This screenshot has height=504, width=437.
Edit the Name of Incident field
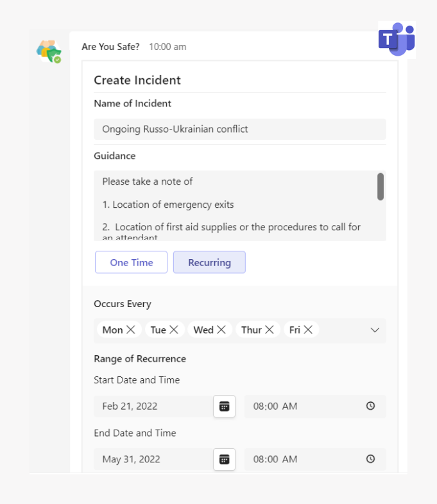239,129
